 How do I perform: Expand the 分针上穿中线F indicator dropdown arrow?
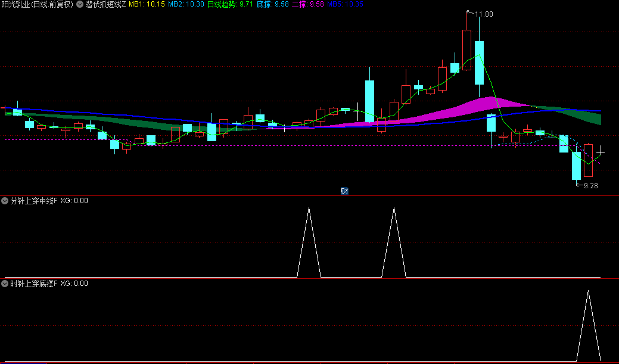click(x=5, y=201)
